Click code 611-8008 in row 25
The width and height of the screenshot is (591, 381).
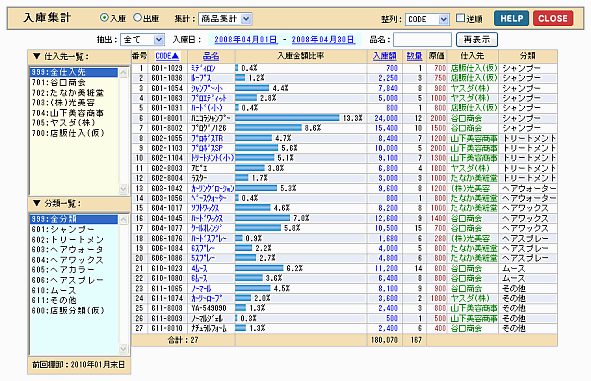click(x=167, y=308)
